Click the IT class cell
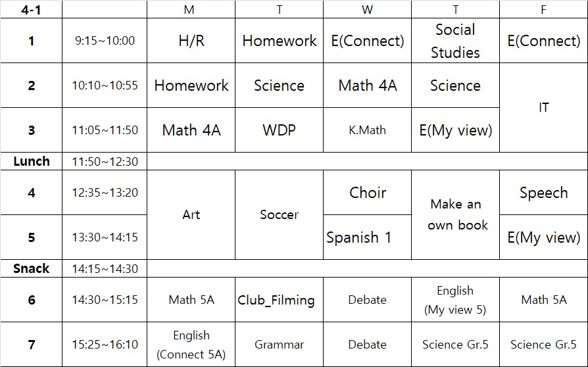Screen dimensions: 588x367 (x=543, y=108)
